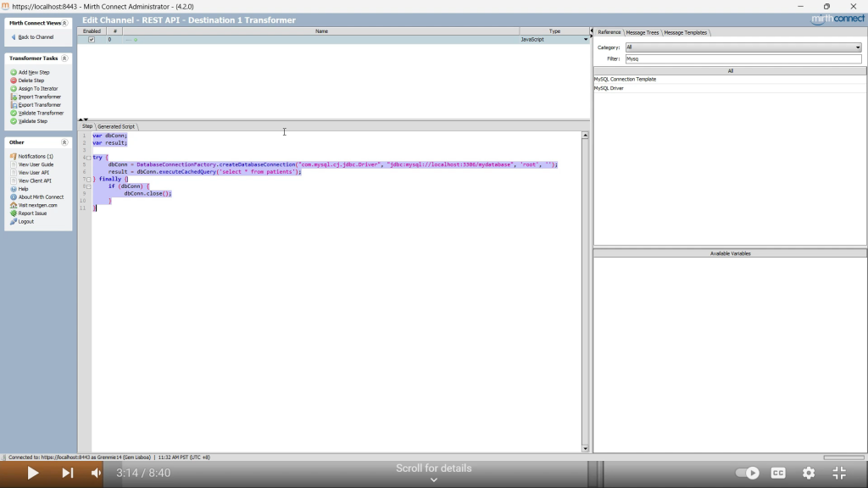The height and width of the screenshot is (488, 868).
Task: Click the Visit nextgen.com home icon
Action: tap(14, 205)
